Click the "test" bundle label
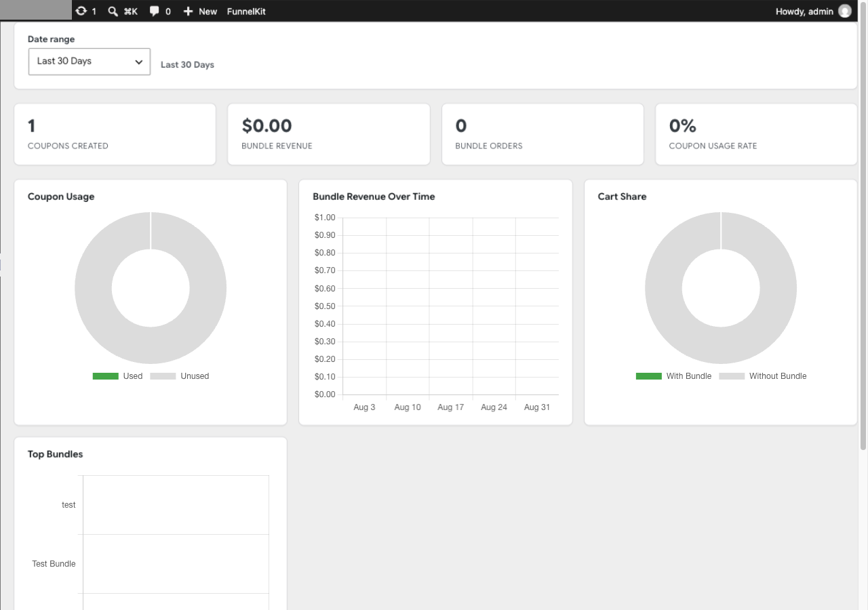 tap(68, 505)
